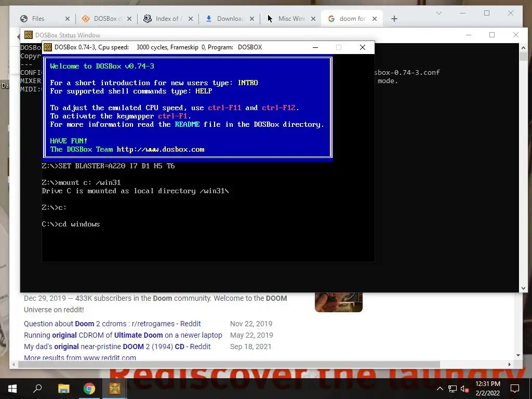Select the Download browser tab
Image resolution: width=532 pixels, height=399 pixels.
[x=230, y=19]
